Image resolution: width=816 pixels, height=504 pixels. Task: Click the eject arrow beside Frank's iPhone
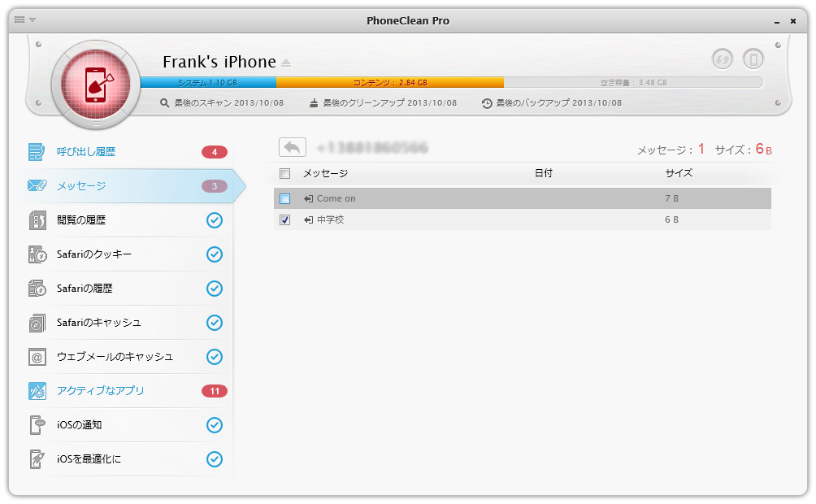click(x=286, y=63)
